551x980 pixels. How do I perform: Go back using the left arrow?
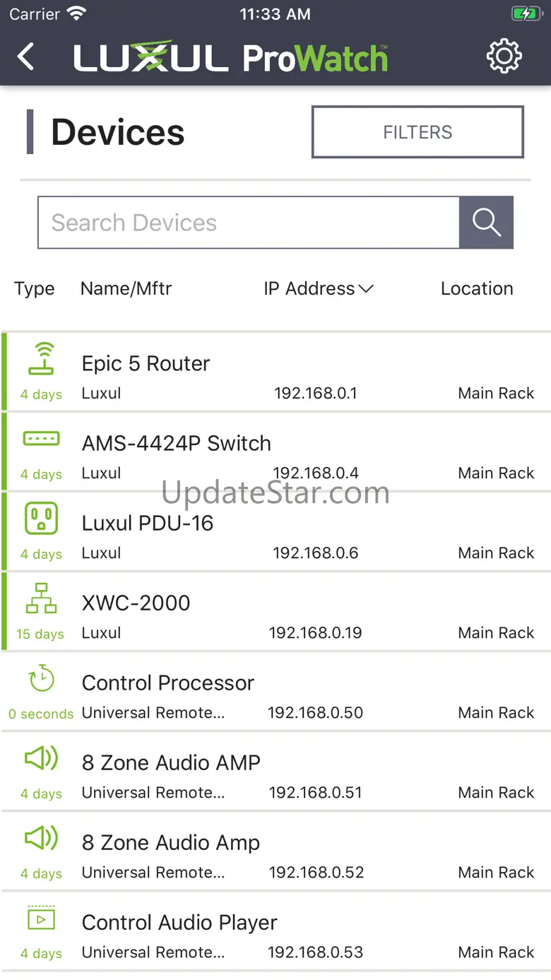coord(25,57)
